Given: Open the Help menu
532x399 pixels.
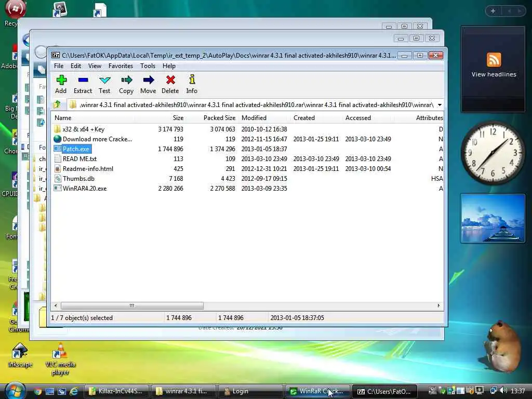Looking at the screenshot, I should click(169, 66).
